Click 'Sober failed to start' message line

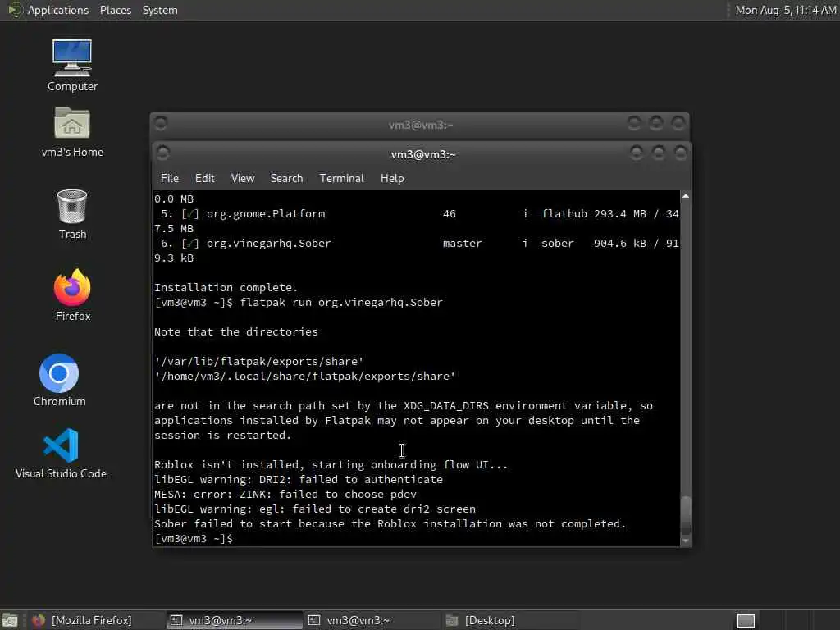390,523
